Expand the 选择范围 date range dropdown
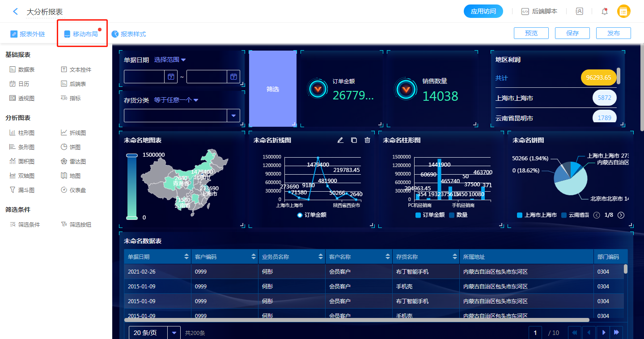644x339 pixels. tap(170, 60)
